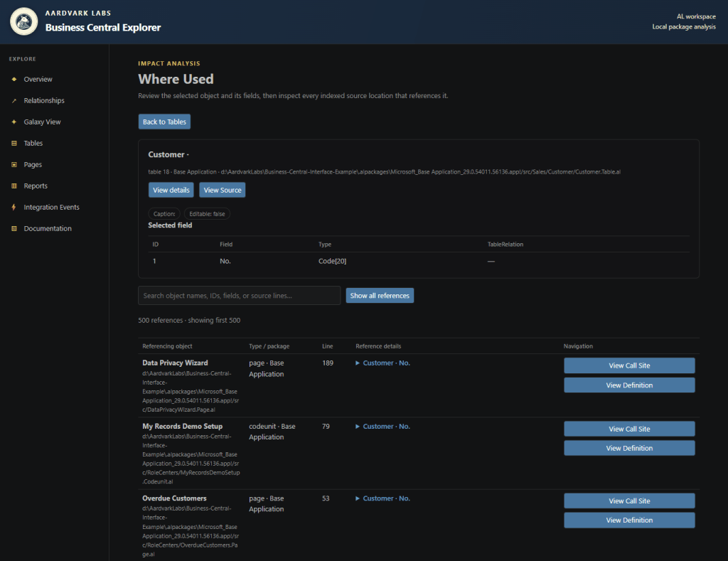728x561 pixels.
Task: Click View details for Customer table
Action: [x=171, y=190]
